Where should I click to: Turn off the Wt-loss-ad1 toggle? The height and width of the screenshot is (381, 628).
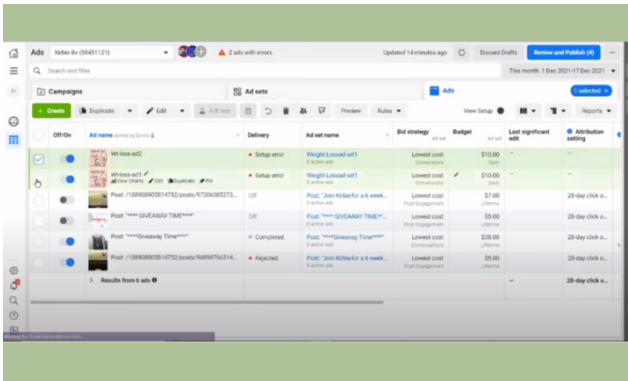click(x=67, y=179)
